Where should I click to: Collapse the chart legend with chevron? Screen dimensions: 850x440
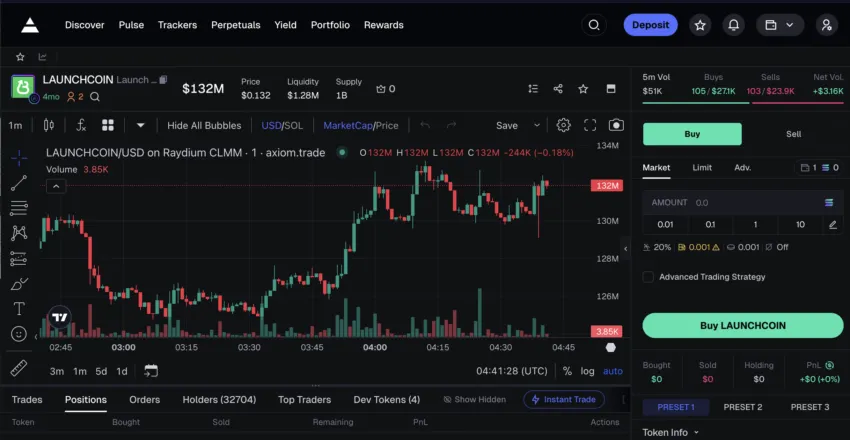[56, 187]
